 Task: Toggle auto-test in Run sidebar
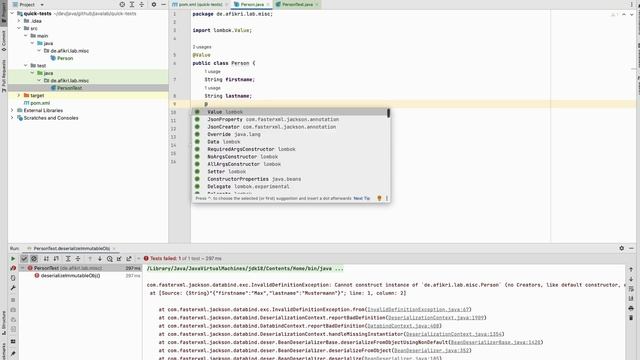point(13,278)
